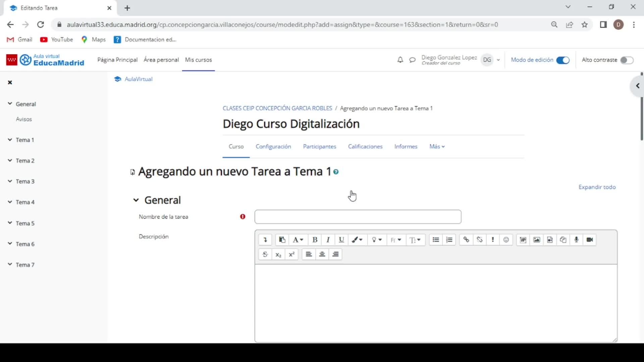This screenshot has height=362, width=644.
Task: Open the Más dropdown menu
Action: pyautogui.click(x=437, y=146)
